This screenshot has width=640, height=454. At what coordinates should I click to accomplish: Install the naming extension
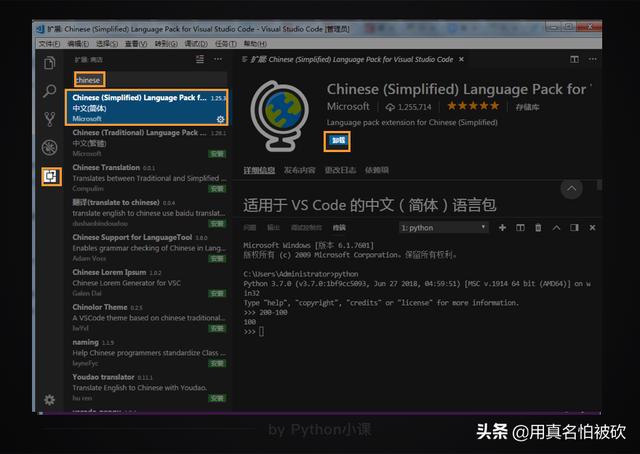217,363
